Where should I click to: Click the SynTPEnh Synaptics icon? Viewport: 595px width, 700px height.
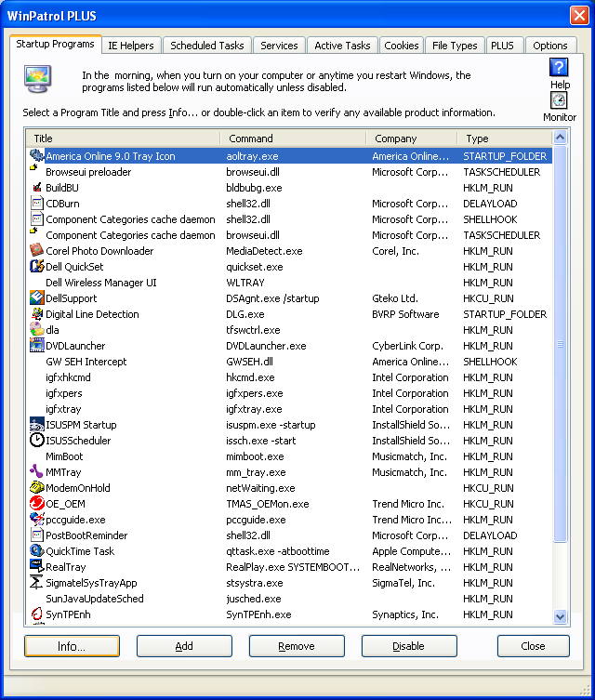[37, 614]
